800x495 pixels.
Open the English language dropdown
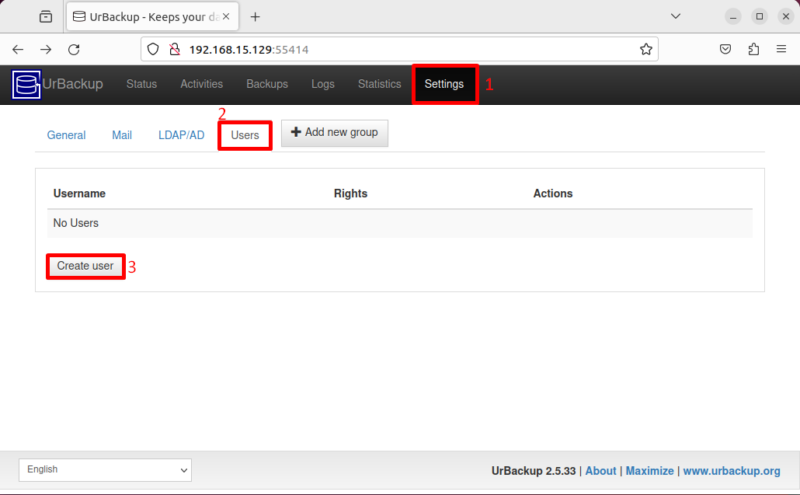pos(105,470)
